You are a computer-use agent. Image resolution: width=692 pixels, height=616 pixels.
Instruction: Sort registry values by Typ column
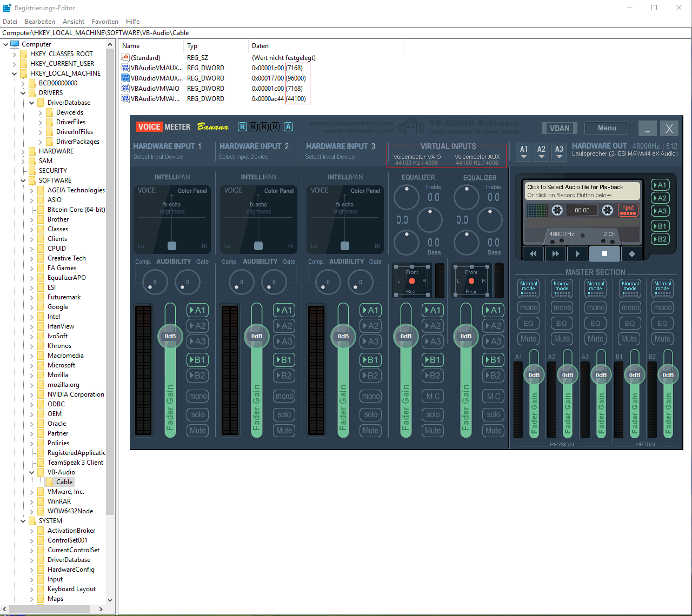point(216,46)
